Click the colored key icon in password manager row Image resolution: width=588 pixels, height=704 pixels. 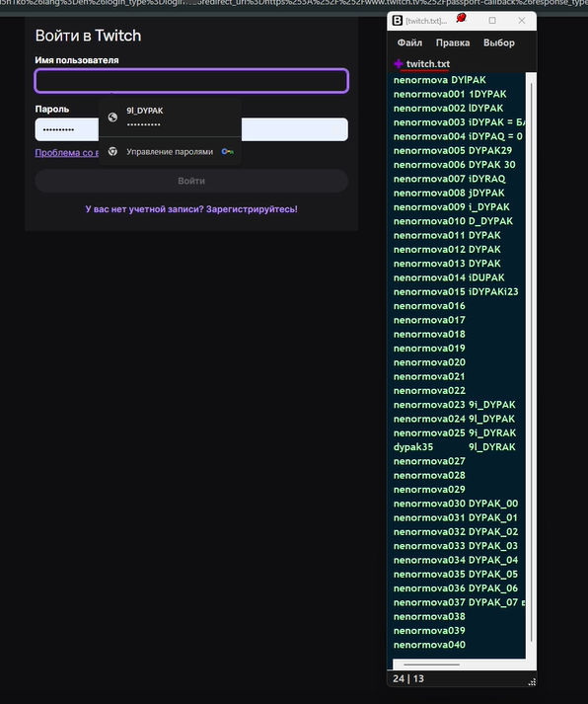coord(227,152)
